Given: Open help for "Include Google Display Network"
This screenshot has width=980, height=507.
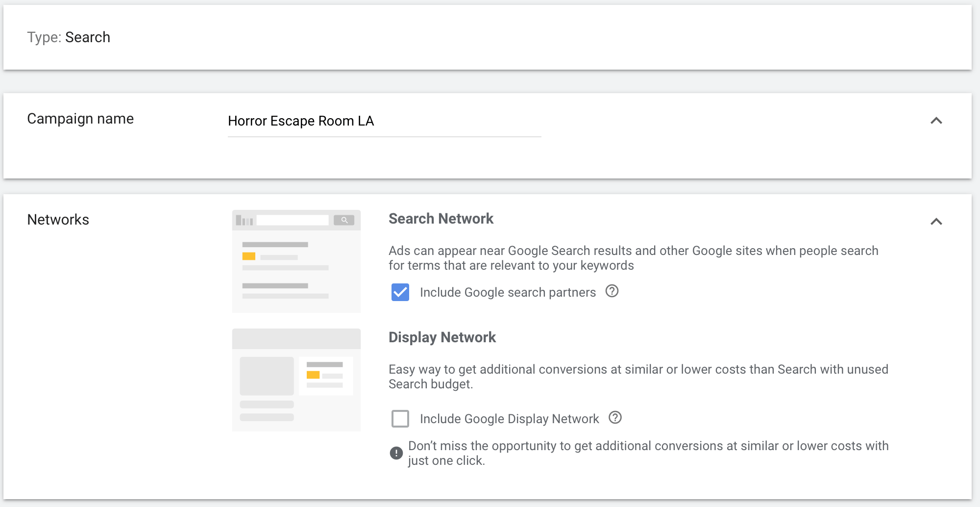Looking at the screenshot, I should tap(615, 418).
